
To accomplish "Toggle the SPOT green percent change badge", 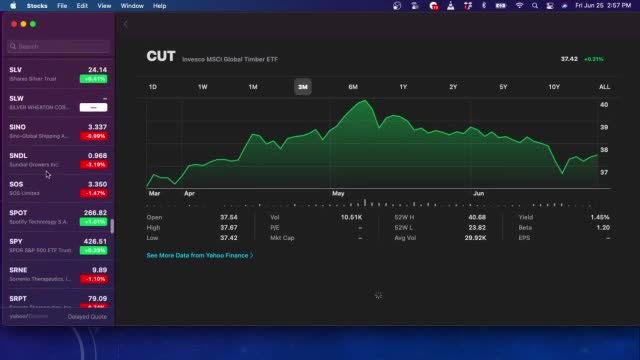I will (93, 222).
